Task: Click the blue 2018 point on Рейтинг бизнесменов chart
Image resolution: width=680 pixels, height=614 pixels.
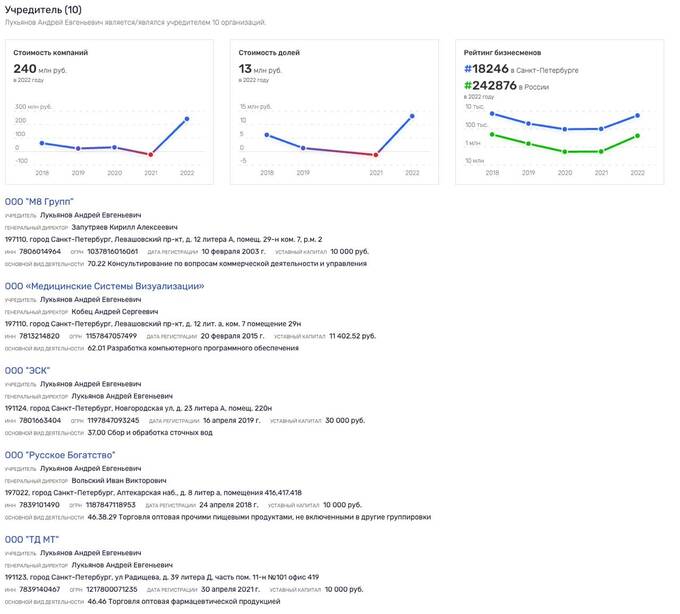Action: click(x=492, y=114)
